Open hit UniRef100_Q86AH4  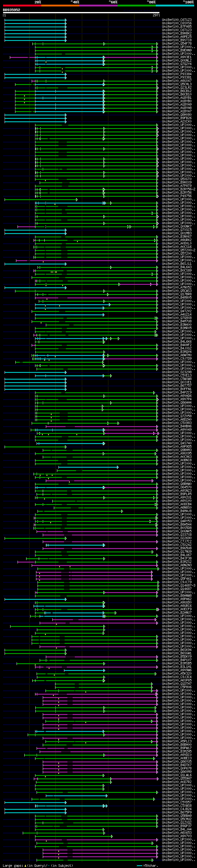pyautogui.click(x=177, y=403)
